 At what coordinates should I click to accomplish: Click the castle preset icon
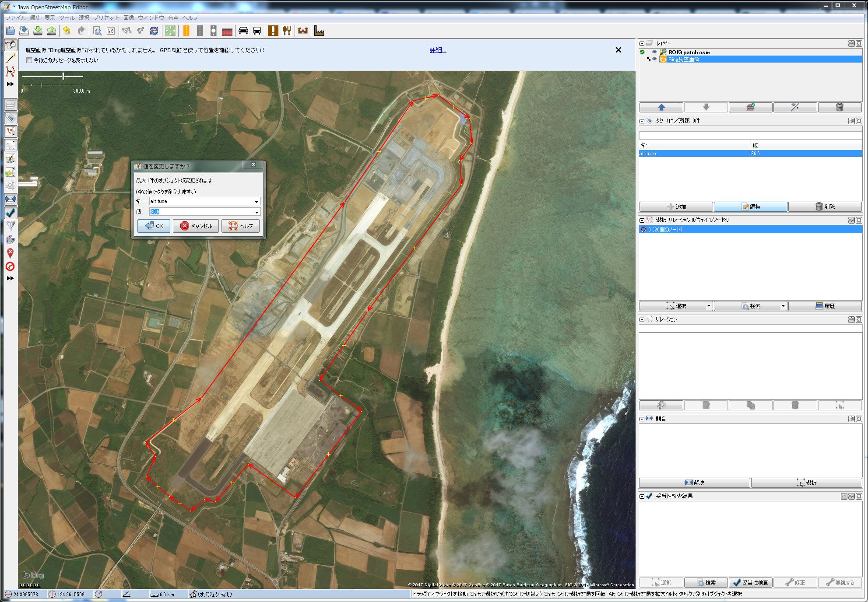point(303,31)
